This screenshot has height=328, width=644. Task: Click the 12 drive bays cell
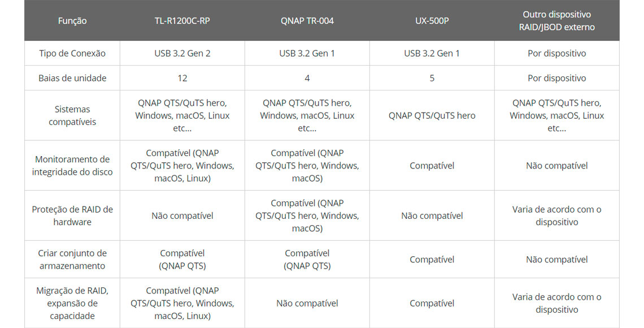182,78
